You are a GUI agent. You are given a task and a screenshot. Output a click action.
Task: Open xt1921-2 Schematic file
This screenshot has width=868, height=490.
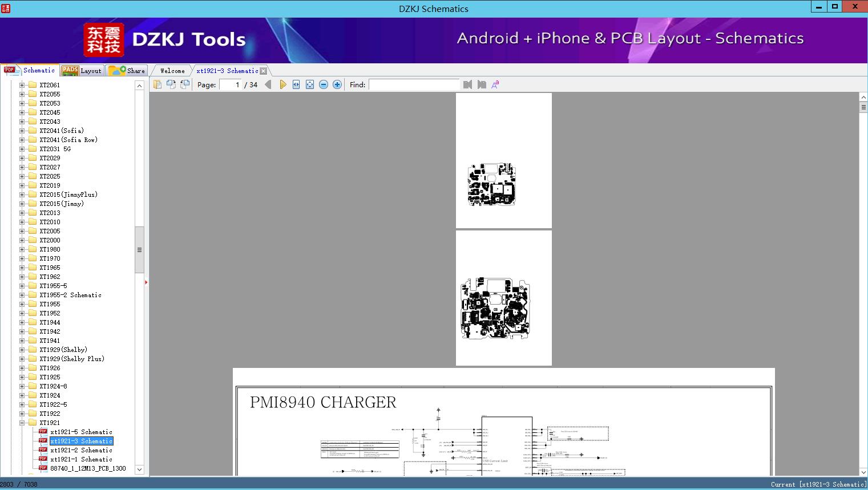coord(81,450)
